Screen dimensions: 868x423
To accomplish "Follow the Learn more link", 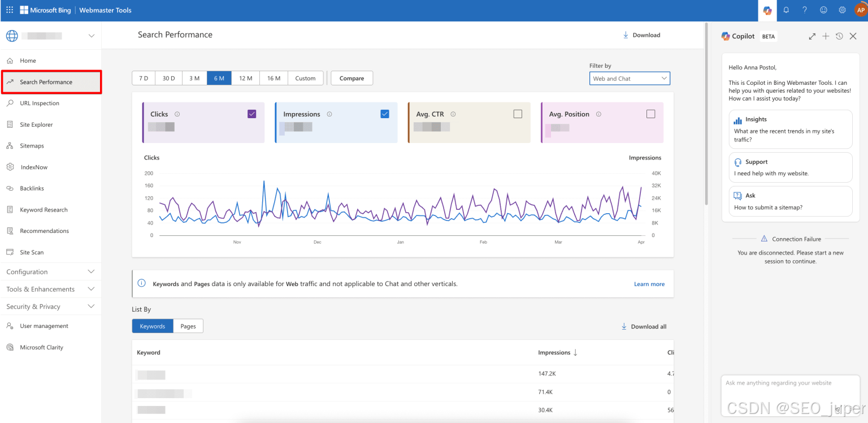I will 649,284.
